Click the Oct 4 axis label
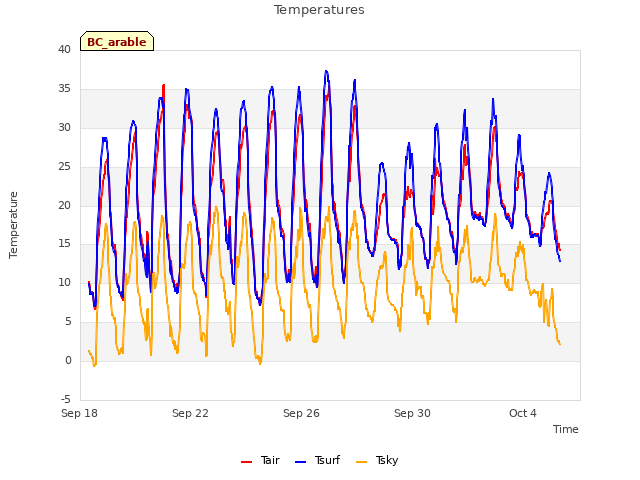The width and height of the screenshot is (640, 480). 523,413
